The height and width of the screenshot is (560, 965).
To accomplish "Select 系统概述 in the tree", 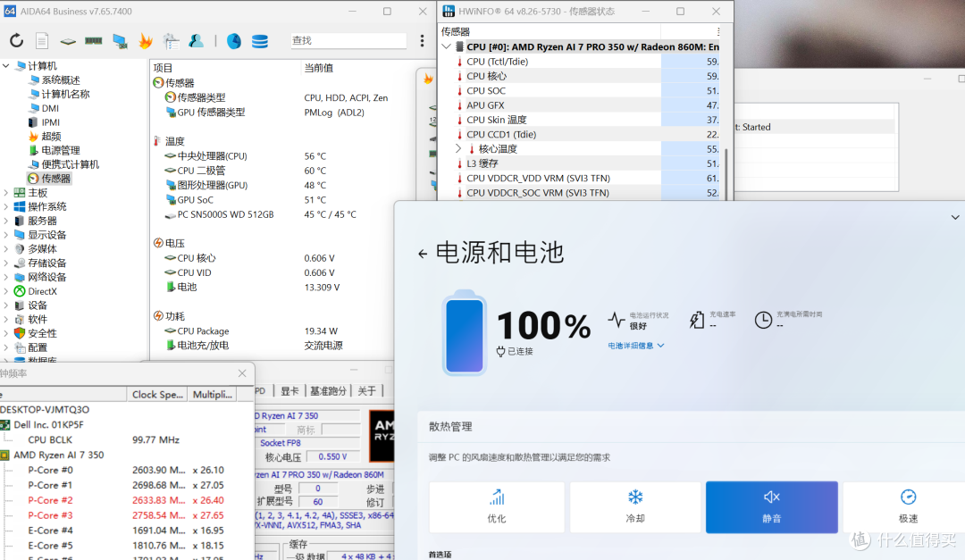I will click(61, 80).
